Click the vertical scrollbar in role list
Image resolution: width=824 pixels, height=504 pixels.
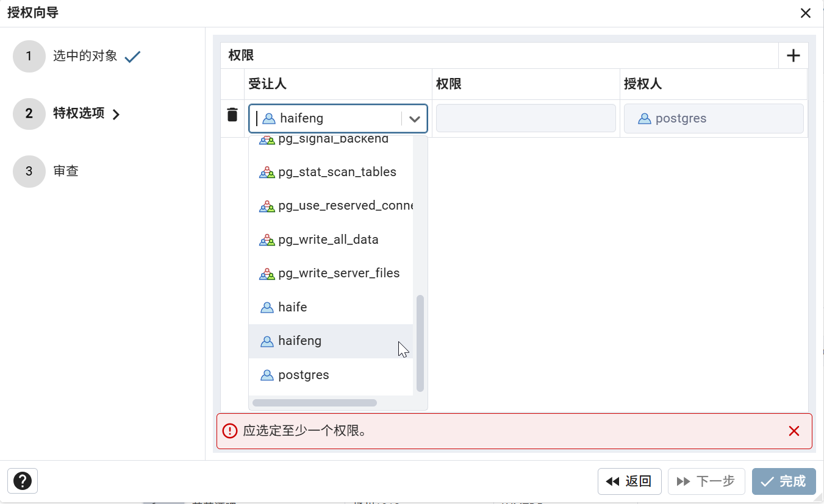pos(420,343)
